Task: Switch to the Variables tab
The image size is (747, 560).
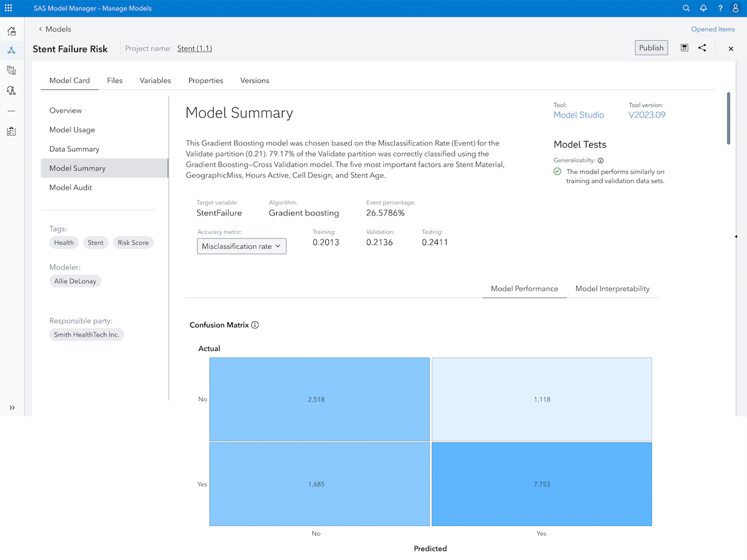Action: (155, 80)
